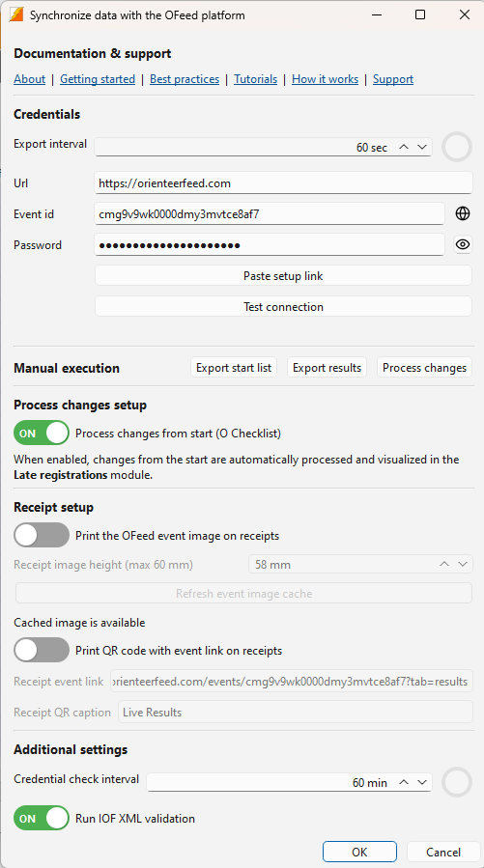This screenshot has width=484, height=868.
Task: Open the Getting started link
Action: coord(98,79)
